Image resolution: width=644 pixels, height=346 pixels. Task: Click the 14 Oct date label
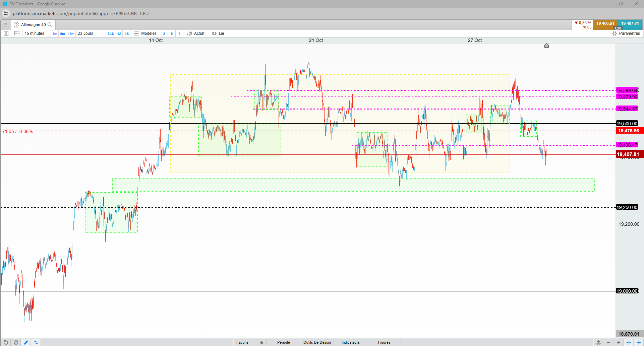tap(156, 40)
